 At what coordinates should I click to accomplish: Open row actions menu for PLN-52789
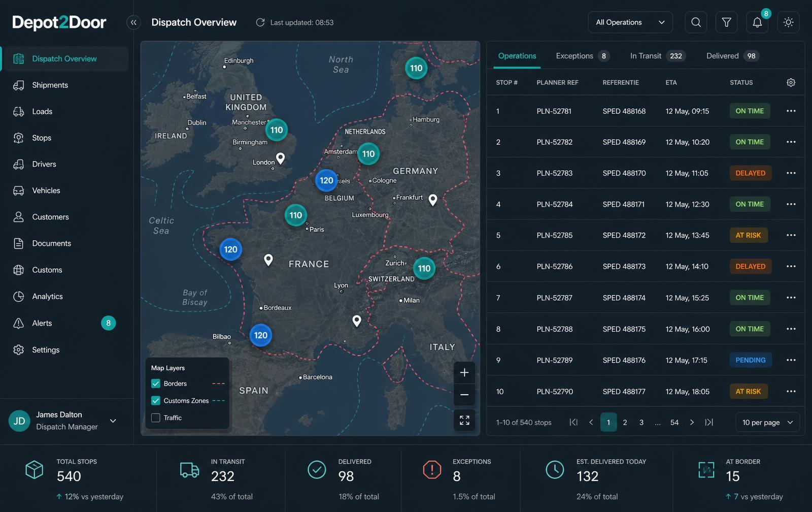[x=791, y=360]
